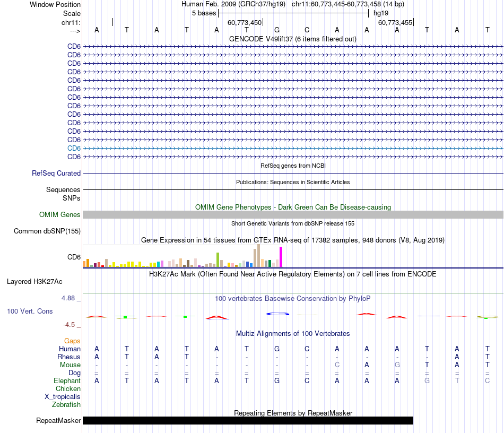Click the Short Genetic Variants dbSNP title
Image resolution: width=504 pixels, height=433 pixels.
(x=293, y=223)
